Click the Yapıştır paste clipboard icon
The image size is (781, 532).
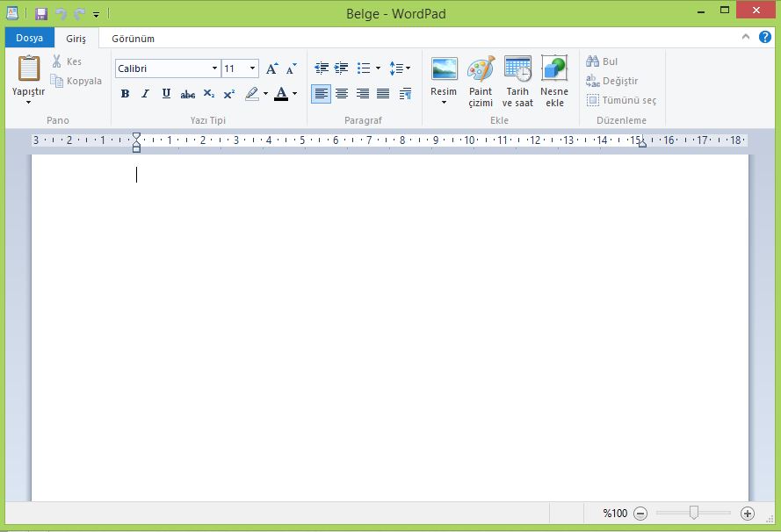pyautogui.click(x=29, y=68)
